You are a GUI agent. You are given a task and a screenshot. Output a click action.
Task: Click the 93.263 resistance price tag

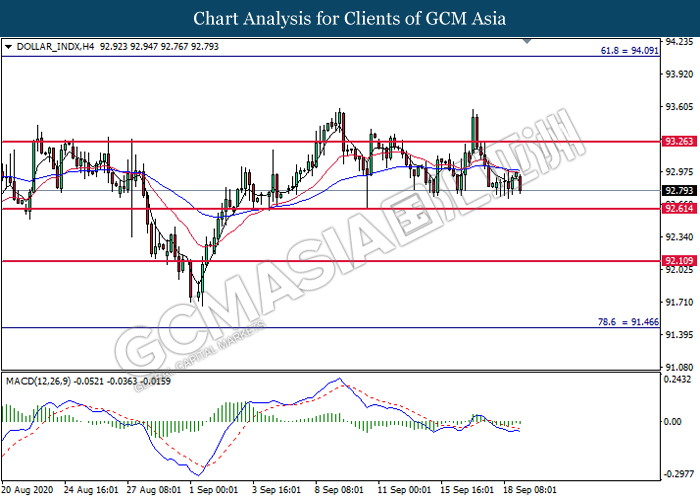click(679, 142)
